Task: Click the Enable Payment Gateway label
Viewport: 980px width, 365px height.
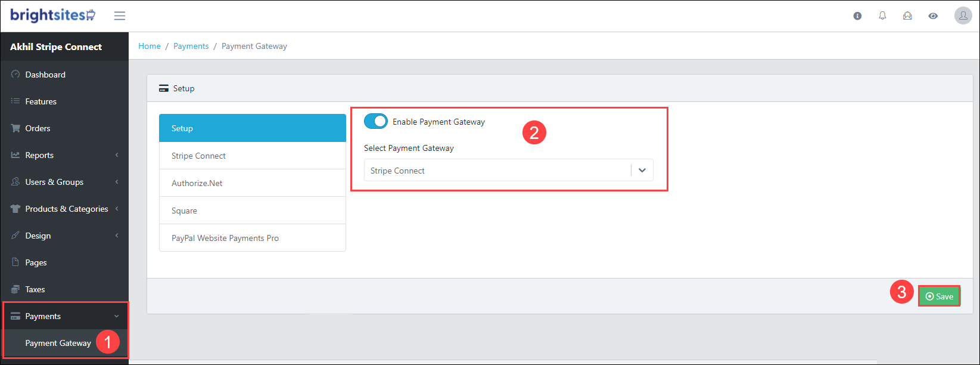Action: (438, 122)
